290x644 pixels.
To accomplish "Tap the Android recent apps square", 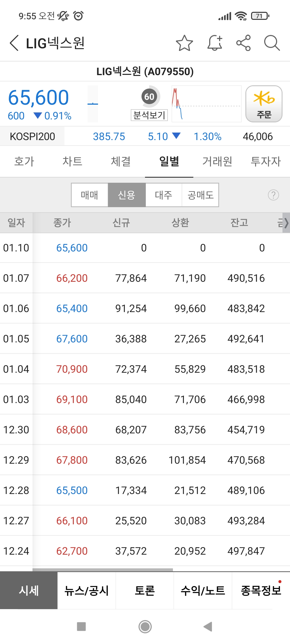I will tap(81, 627).
